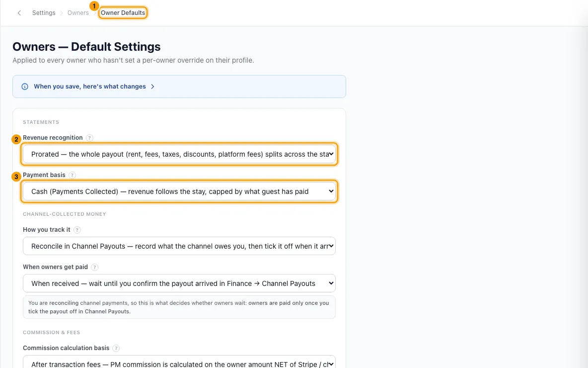Screen dimensions: 588x368
Task: Click COMMISSION & FEES section heading
Action: (51, 332)
